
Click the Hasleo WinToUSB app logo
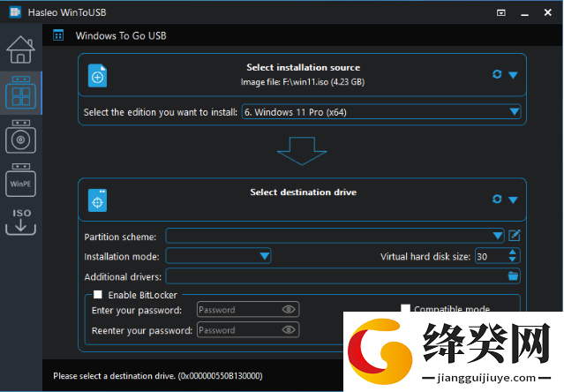click(15, 12)
